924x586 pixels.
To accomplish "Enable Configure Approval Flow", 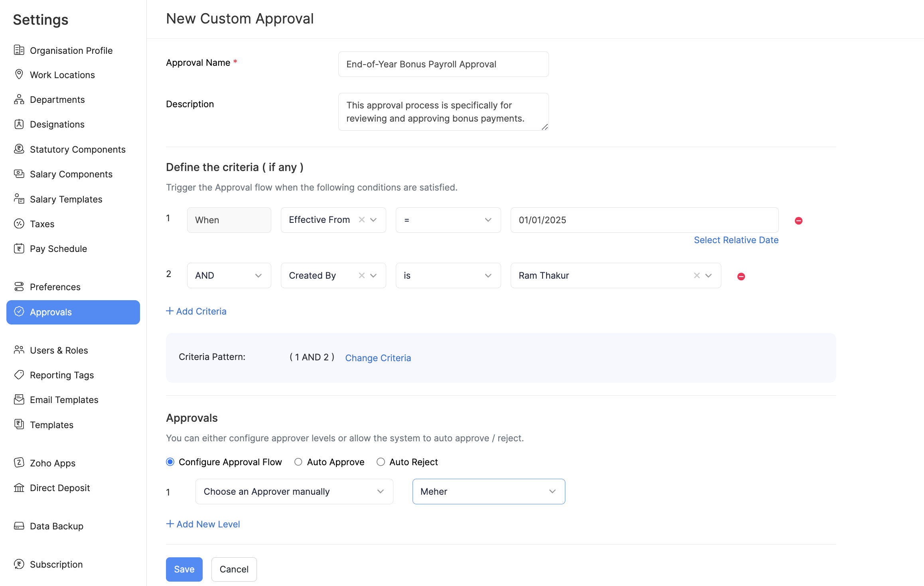I will click(x=170, y=462).
